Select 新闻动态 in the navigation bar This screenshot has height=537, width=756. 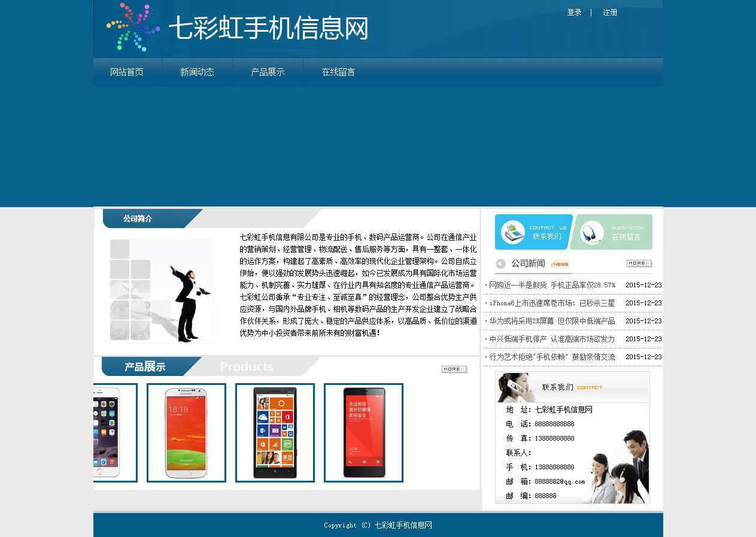(197, 72)
